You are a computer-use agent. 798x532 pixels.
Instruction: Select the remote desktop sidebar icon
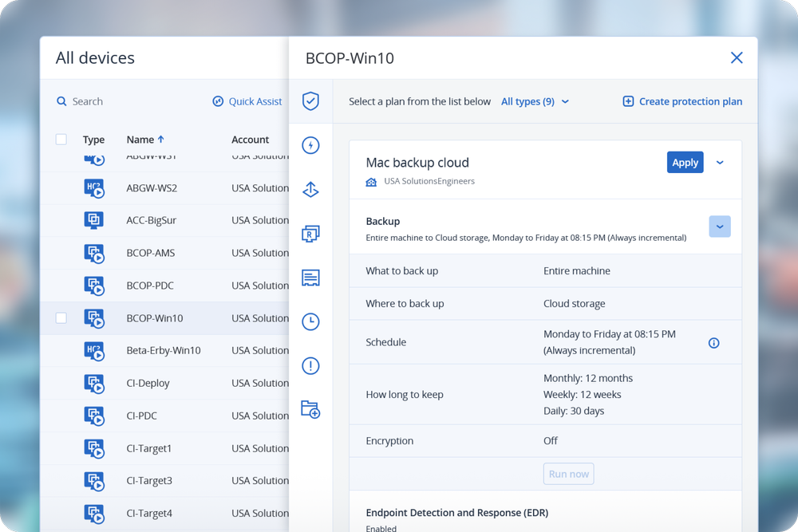tap(310, 234)
